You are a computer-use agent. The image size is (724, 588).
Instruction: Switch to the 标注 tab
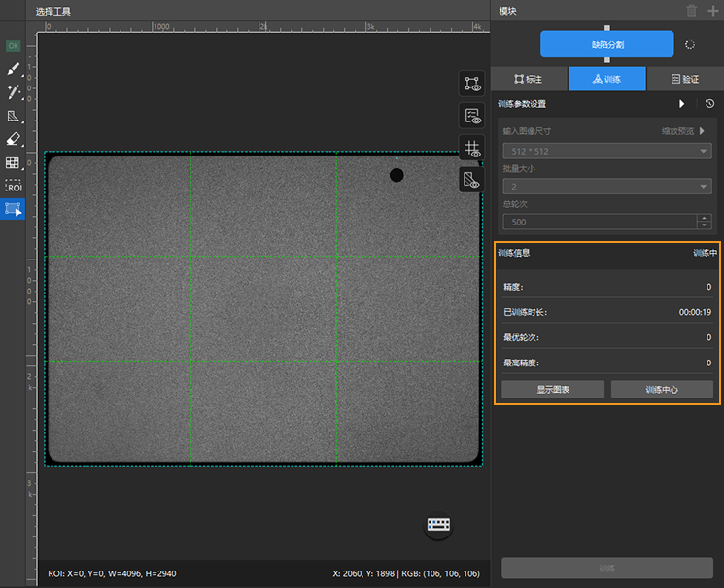pyautogui.click(x=529, y=79)
